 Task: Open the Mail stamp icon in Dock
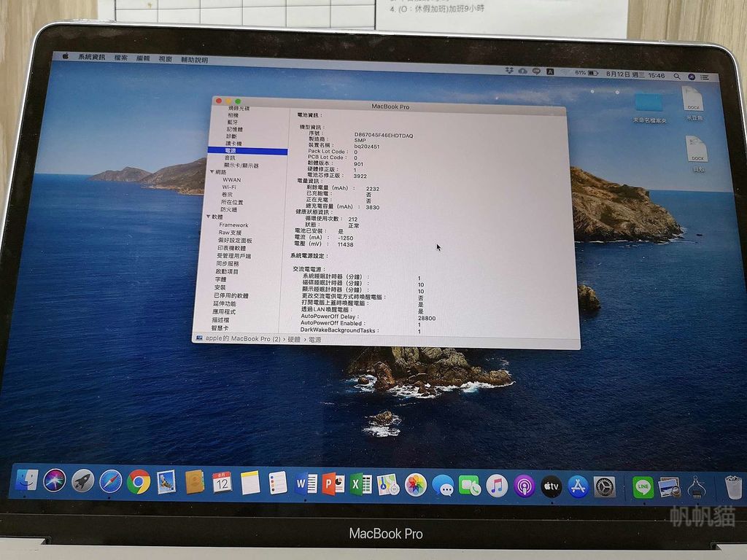[x=166, y=483]
